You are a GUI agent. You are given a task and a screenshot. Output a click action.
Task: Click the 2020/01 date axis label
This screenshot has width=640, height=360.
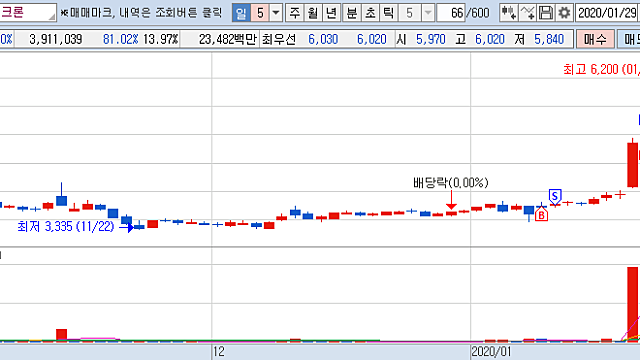(x=491, y=351)
